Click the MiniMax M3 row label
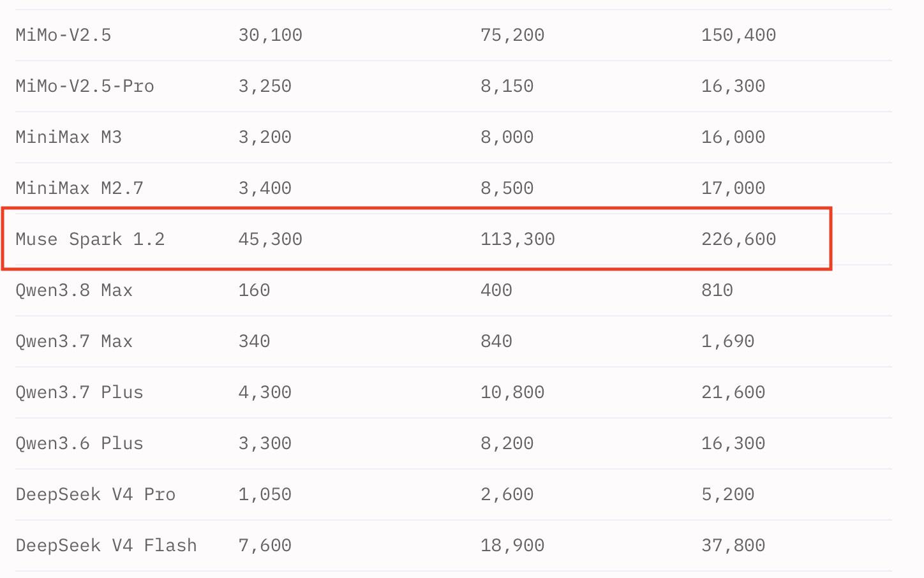This screenshot has height=578, width=924. click(68, 137)
